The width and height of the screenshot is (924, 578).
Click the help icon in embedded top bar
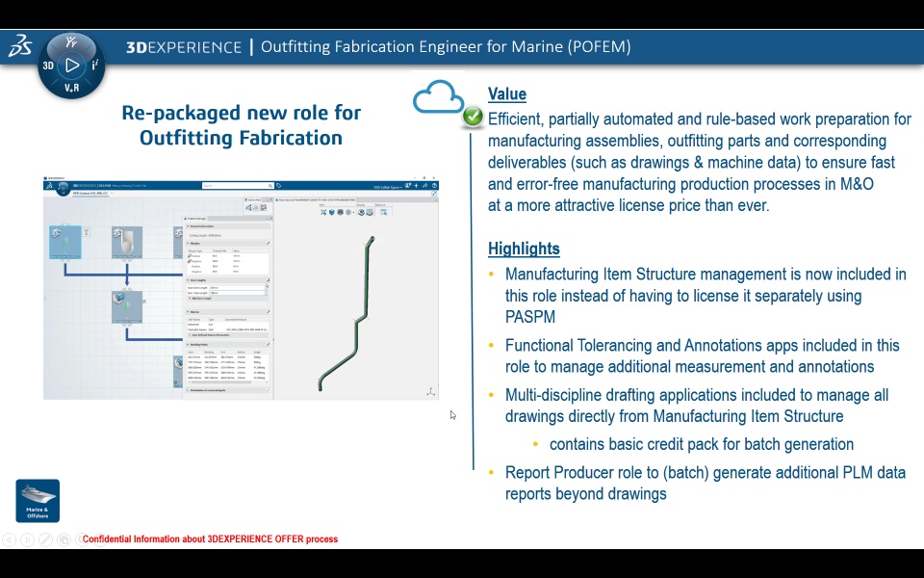tap(434, 186)
